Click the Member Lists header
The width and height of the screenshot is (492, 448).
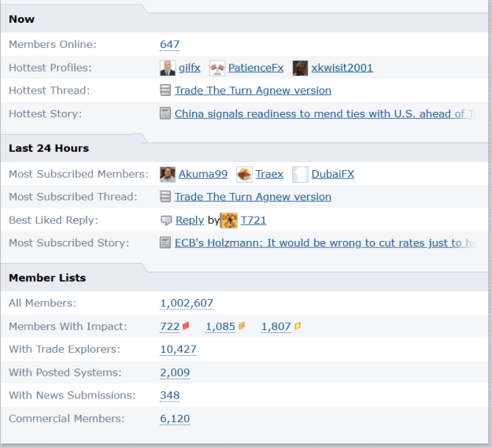[x=47, y=278]
